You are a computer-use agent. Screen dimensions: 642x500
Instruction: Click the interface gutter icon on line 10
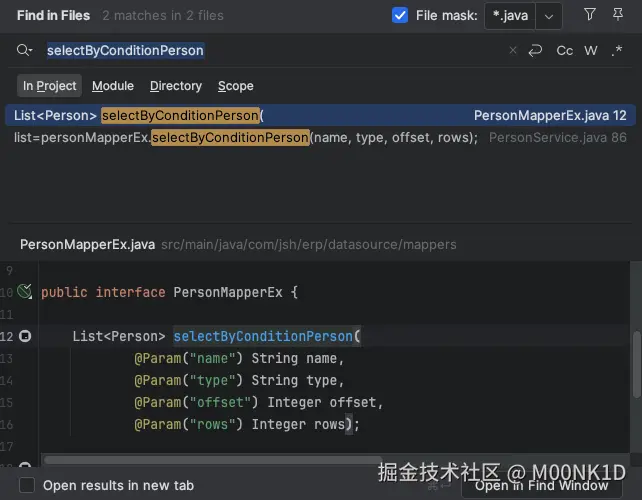point(25,292)
